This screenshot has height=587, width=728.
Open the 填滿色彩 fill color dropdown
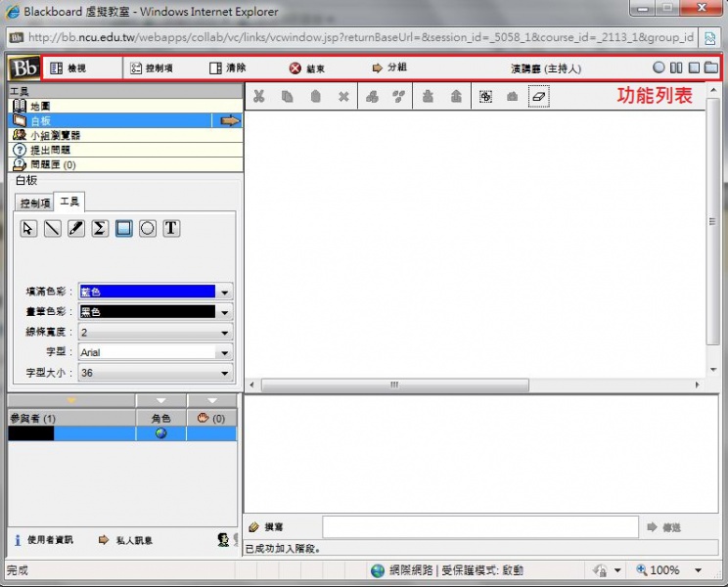(x=225, y=292)
